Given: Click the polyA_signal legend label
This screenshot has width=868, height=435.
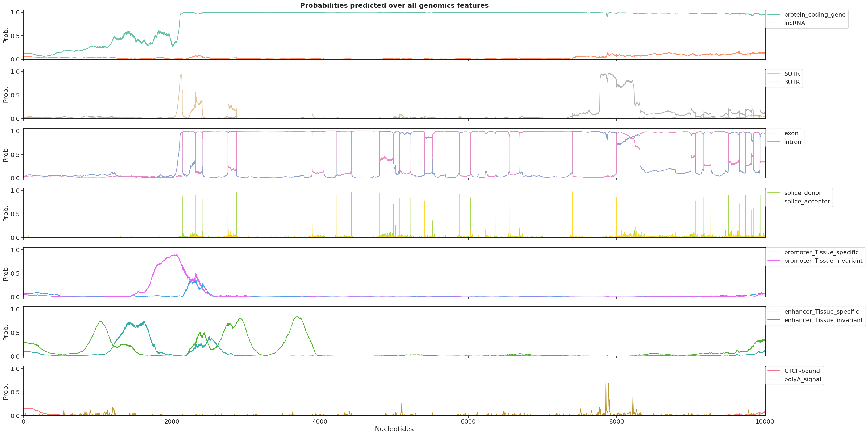Looking at the screenshot, I should coord(802,379).
